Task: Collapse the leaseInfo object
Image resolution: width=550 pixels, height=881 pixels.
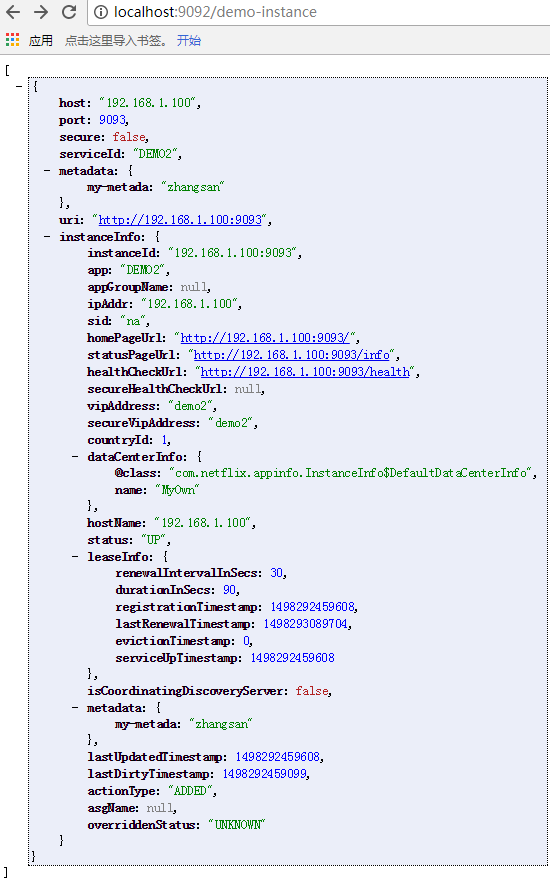Action: [x=75, y=556]
